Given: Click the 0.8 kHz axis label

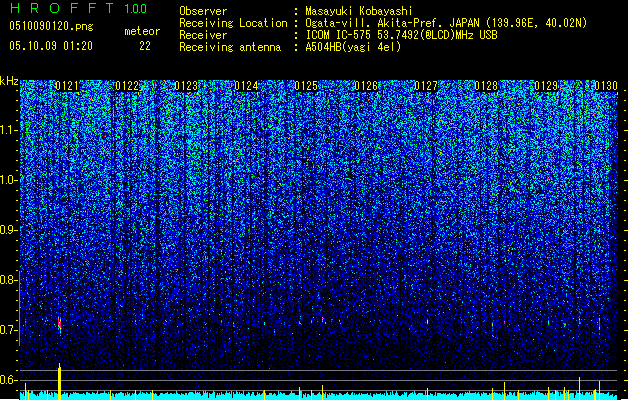Looking at the screenshot, I should [9, 280].
